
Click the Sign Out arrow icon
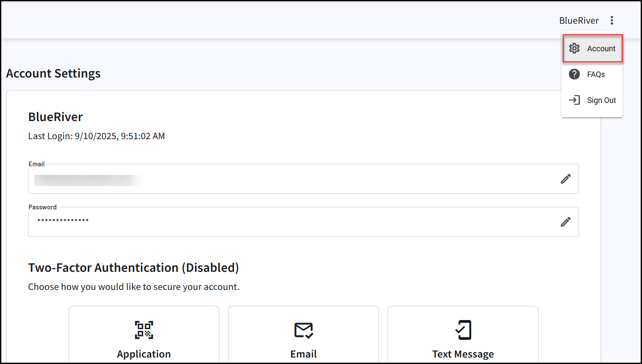[574, 100]
